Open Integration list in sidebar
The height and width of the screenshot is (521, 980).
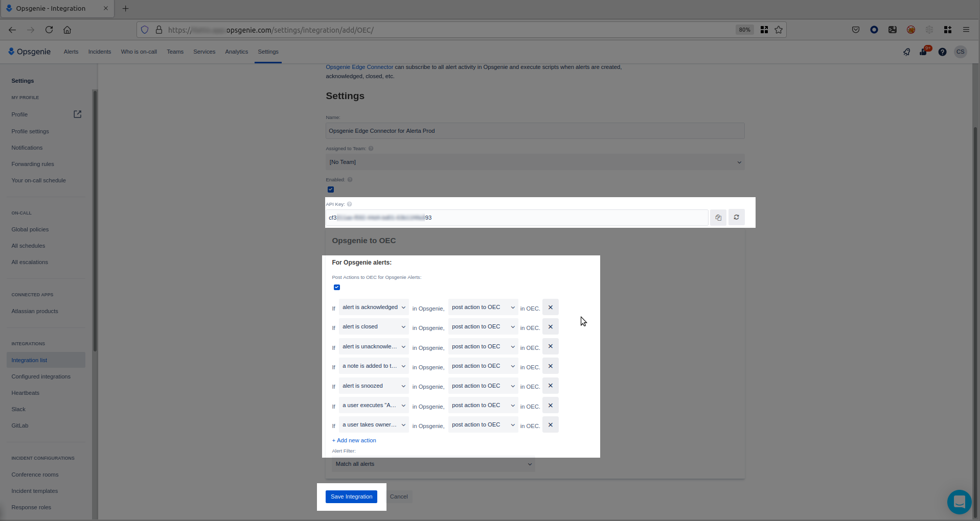tap(46, 360)
